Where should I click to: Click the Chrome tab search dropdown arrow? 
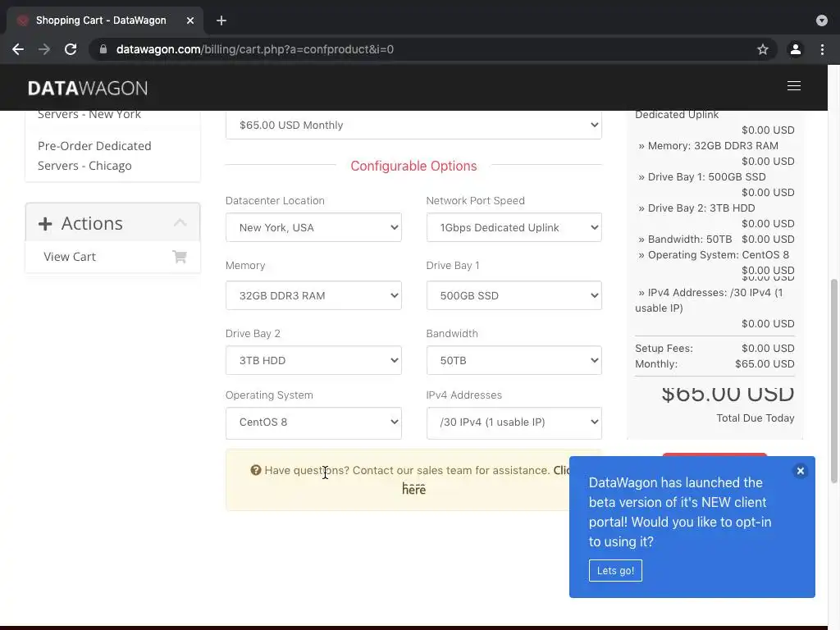pos(822,21)
